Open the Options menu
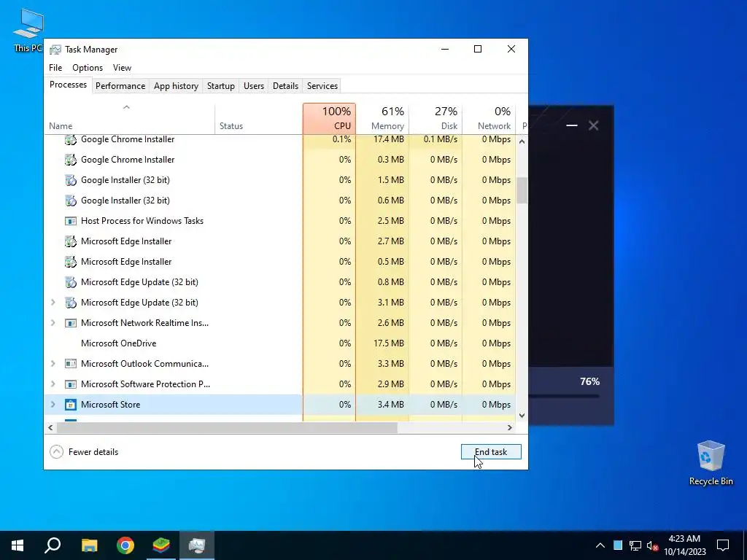Viewport: 747px width, 560px height. (x=88, y=68)
